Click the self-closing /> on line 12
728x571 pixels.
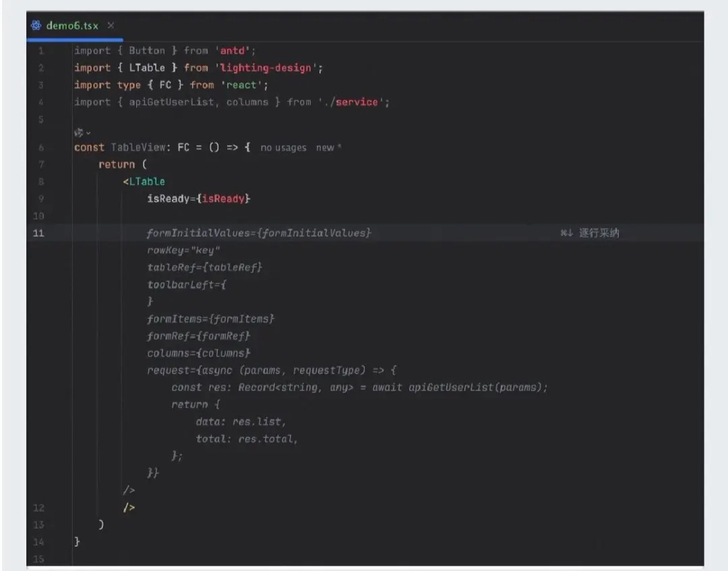click(129, 508)
